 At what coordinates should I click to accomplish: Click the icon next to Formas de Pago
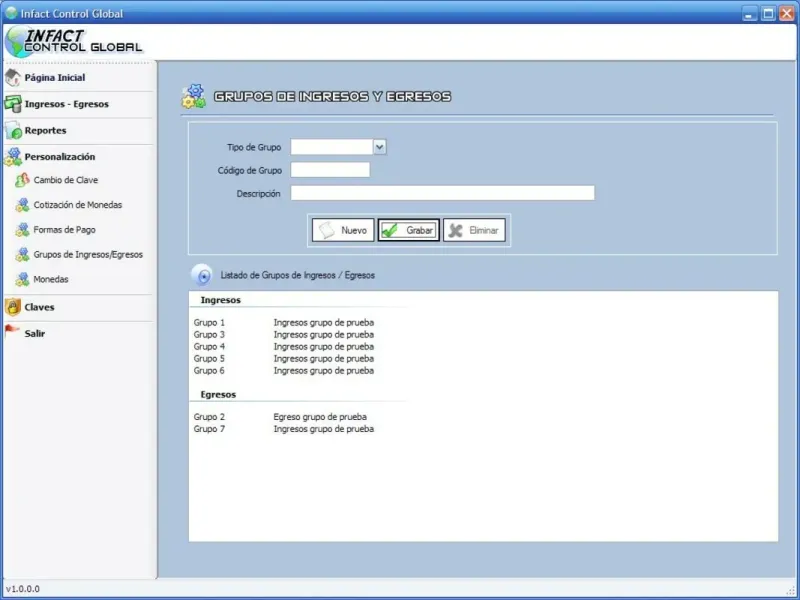22,230
